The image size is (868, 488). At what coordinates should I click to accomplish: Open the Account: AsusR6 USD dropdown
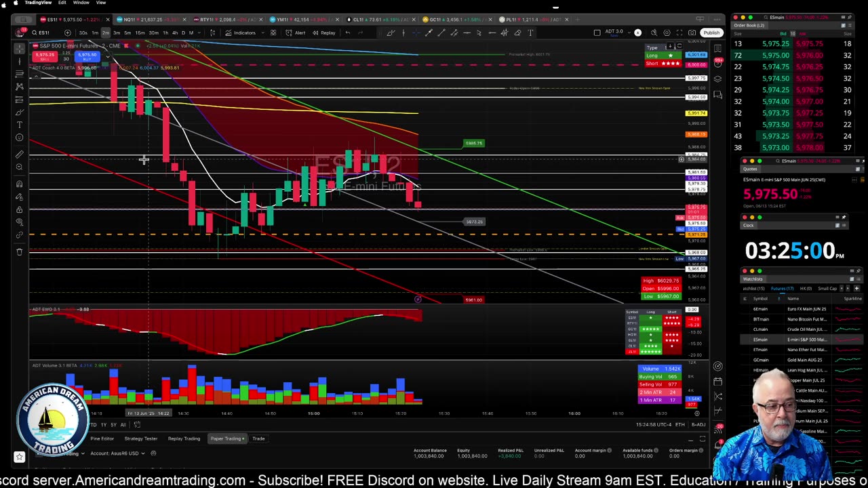[117, 453]
